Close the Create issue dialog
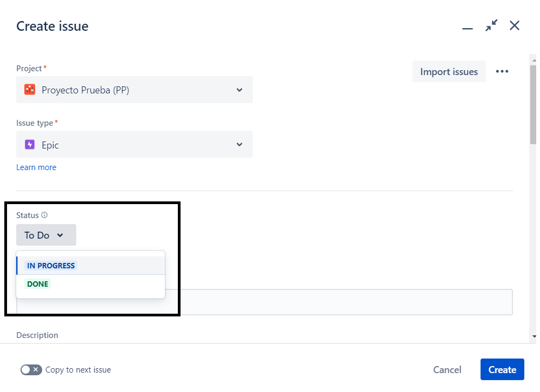This screenshot has width=540, height=392. [x=515, y=25]
